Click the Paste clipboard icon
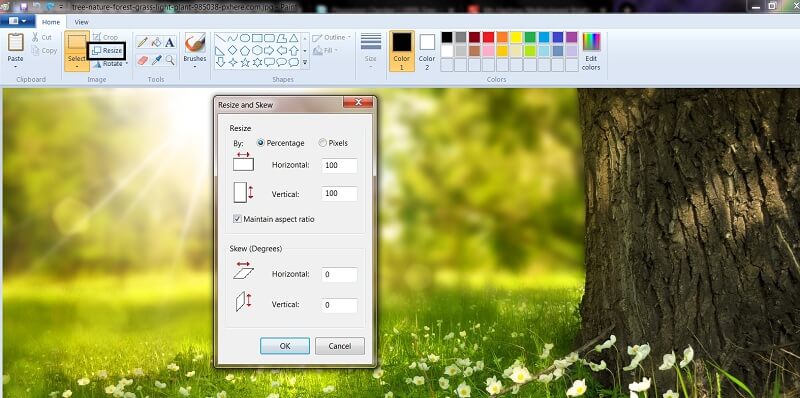Screen dimensions: 800x398 pyautogui.click(x=15, y=42)
